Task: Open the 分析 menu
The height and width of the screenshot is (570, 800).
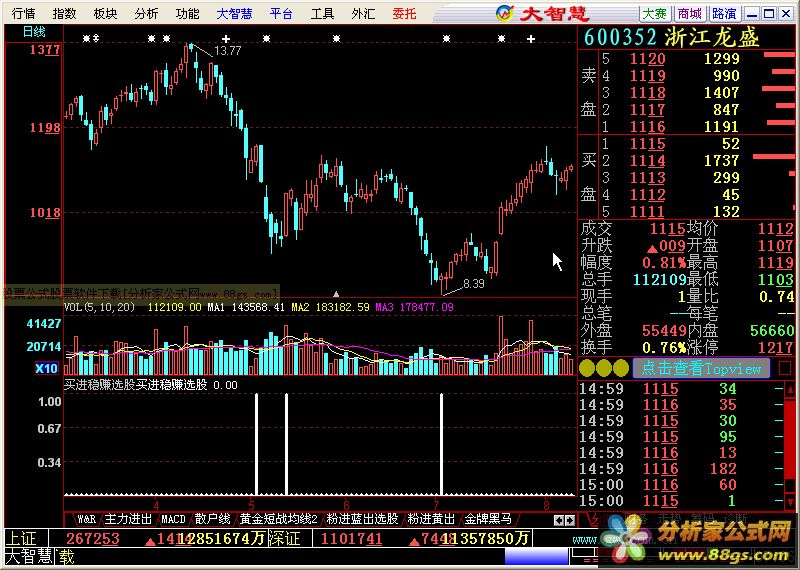Action: pyautogui.click(x=146, y=13)
